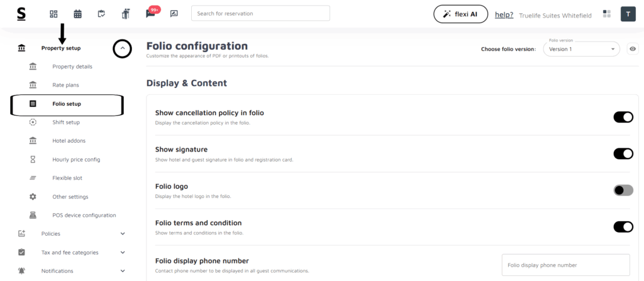Click the review feedback icon in top bar
This screenshot has height=281, width=644.
pos(174,14)
